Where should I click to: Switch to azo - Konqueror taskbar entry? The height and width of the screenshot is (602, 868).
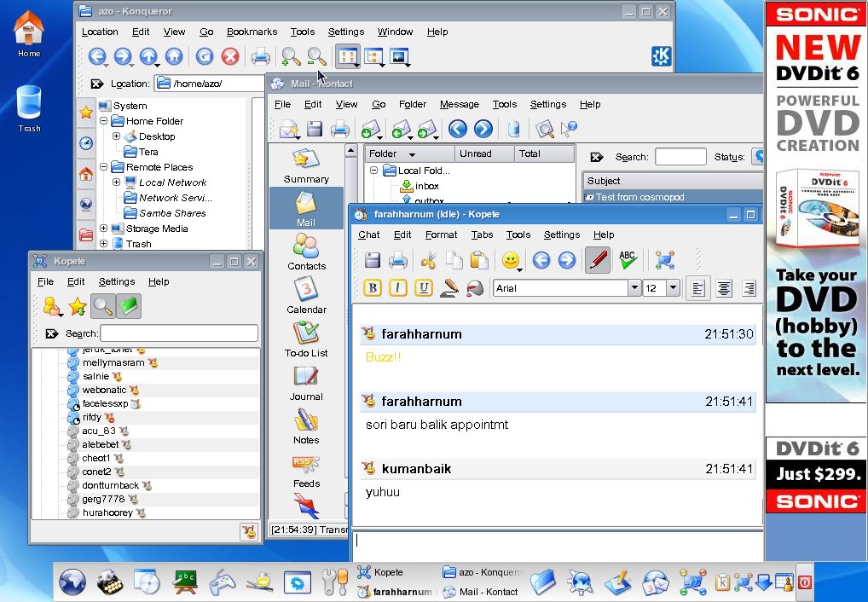pos(482,572)
